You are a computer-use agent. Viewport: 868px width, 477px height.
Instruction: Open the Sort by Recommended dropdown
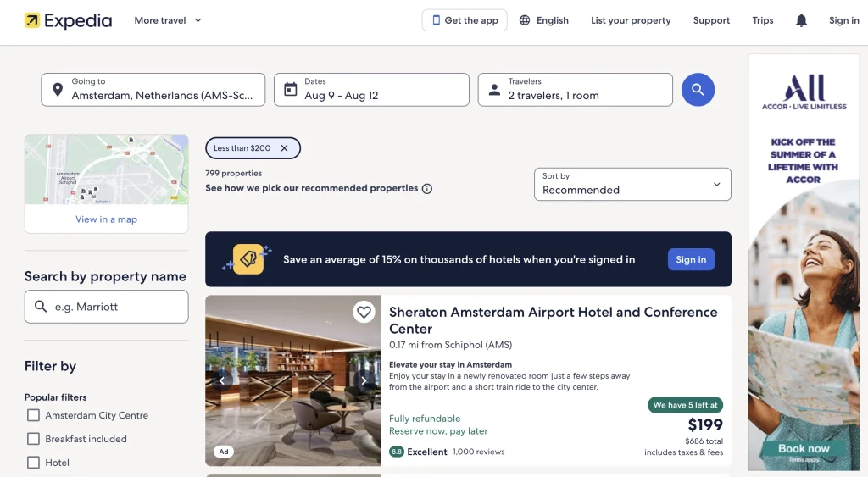(x=632, y=184)
